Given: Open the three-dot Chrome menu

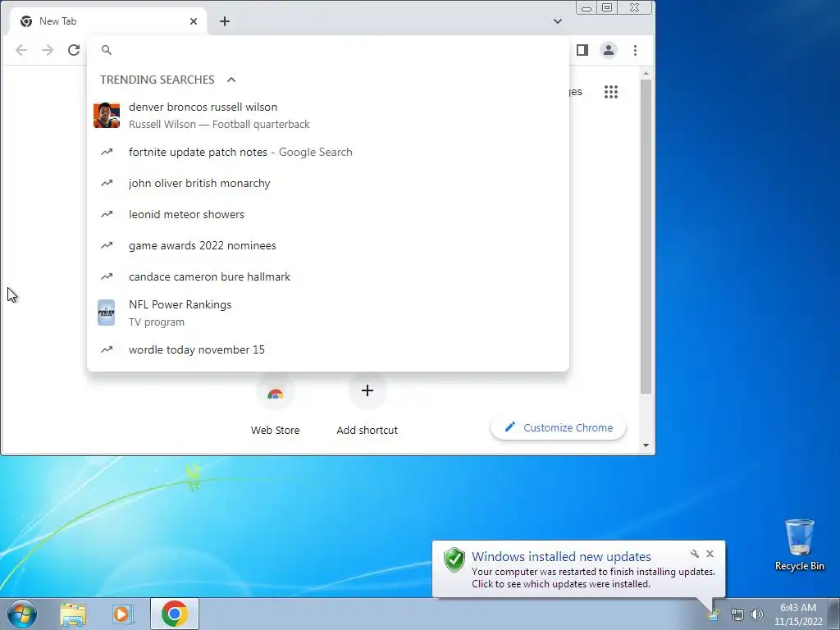Looking at the screenshot, I should click(636, 50).
